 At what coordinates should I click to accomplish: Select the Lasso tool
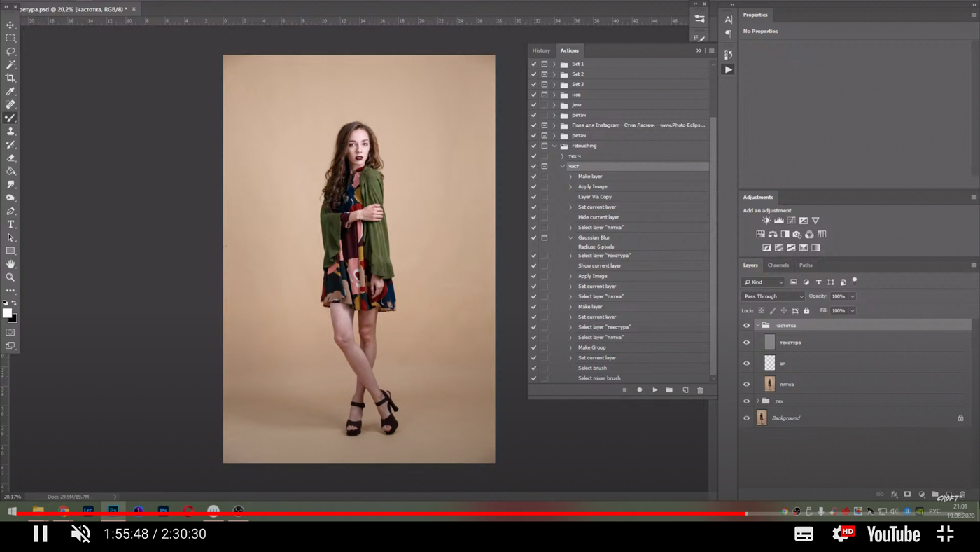[10, 51]
